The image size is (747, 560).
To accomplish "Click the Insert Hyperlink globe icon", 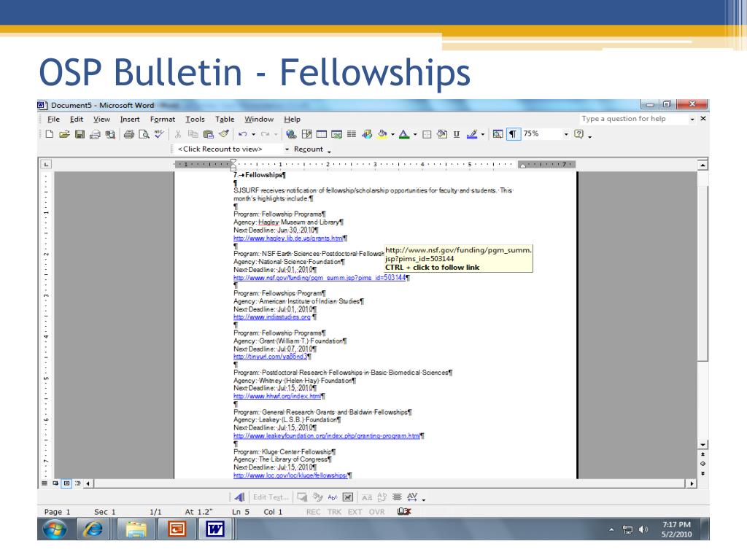I will coord(291,134).
